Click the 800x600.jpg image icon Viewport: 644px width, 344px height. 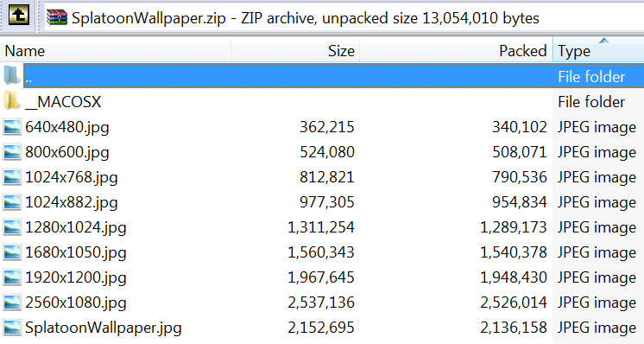point(12,152)
